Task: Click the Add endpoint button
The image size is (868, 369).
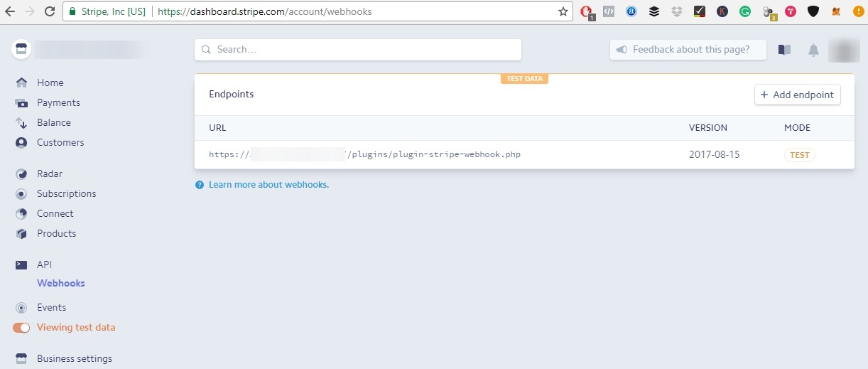Action: tap(797, 95)
